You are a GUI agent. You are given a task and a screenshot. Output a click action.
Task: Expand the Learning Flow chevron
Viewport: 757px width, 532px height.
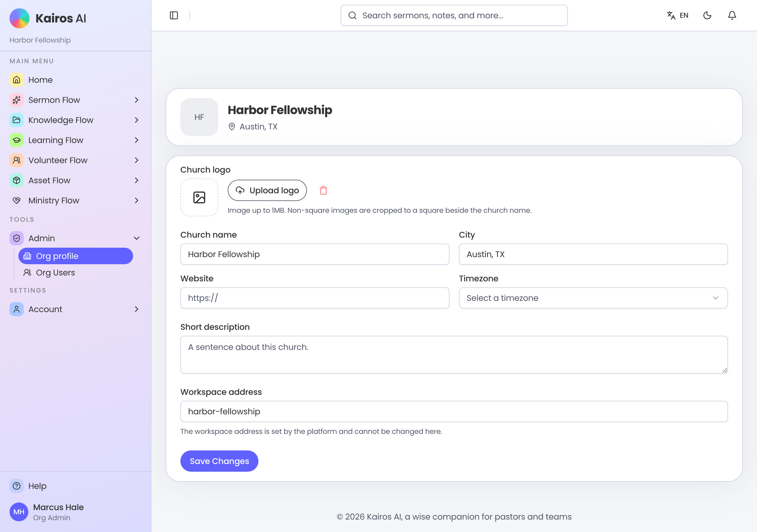[137, 140]
